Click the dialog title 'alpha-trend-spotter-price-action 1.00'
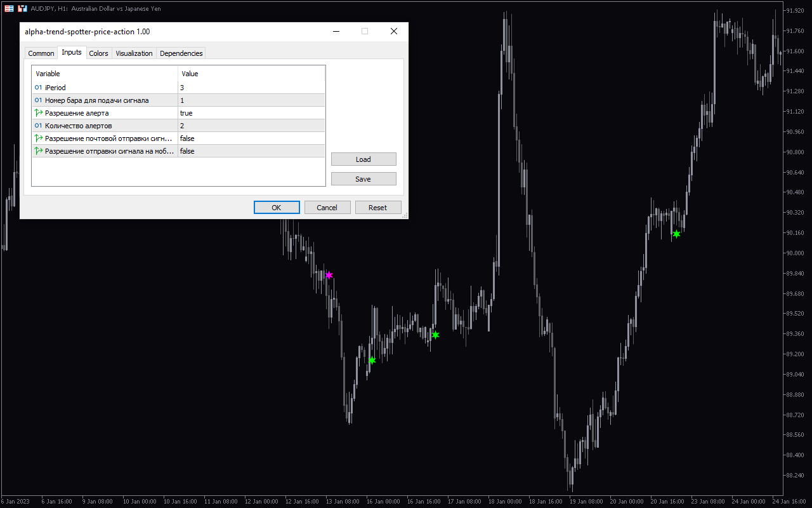The image size is (812, 508). (88, 32)
